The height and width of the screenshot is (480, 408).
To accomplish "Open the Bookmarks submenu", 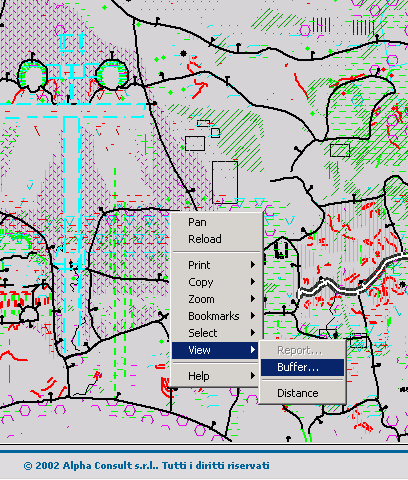I will 215,316.
